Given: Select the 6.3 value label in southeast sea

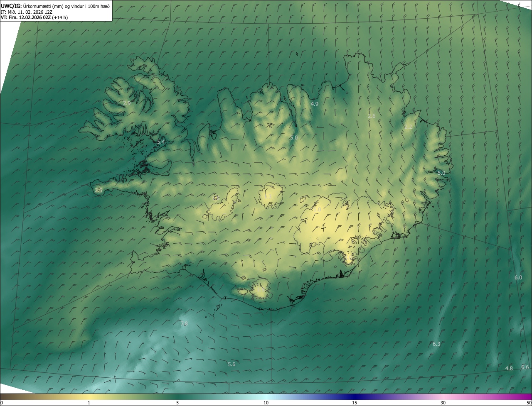Looking at the screenshot, I should [x=436, y=344].
